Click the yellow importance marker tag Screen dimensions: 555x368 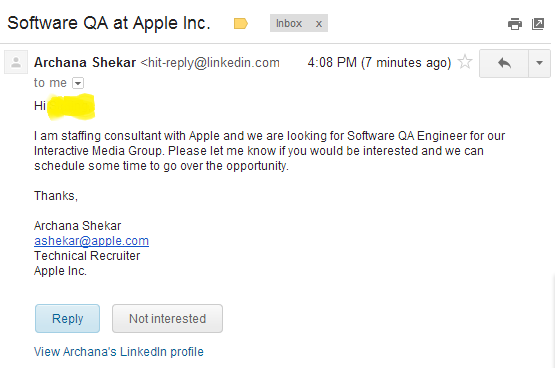click(241, 24)
